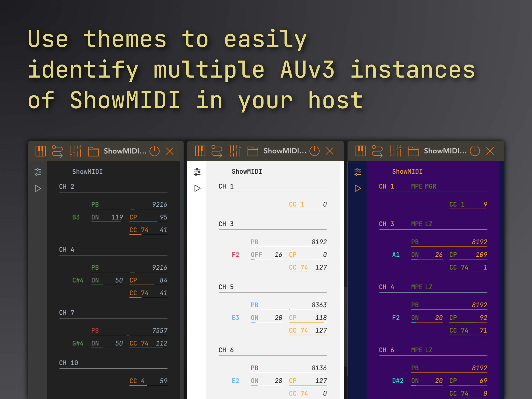The height and width of the screenshot is (399, 532).
Task: Open the settings sliders in purple window sidebar
Action: [358, 172]
